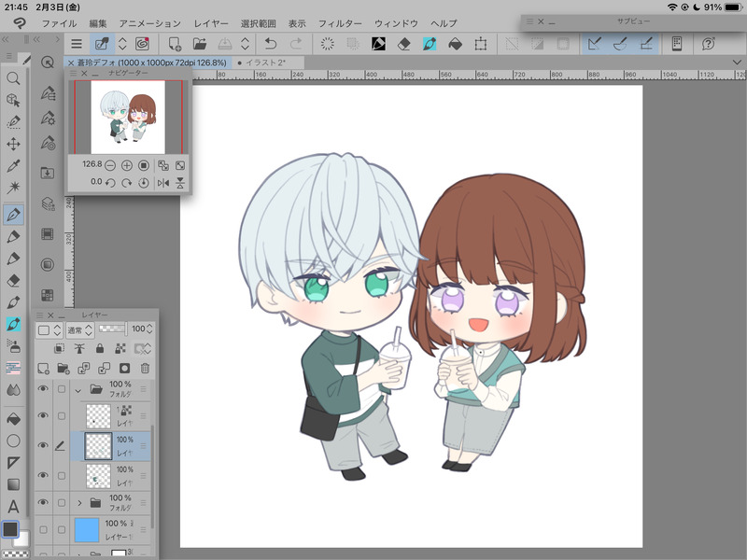This screenshot has height=560, width=747.
Task: Select the Airbrush tool
Action: pyautogui.click(x=13, y=346)
